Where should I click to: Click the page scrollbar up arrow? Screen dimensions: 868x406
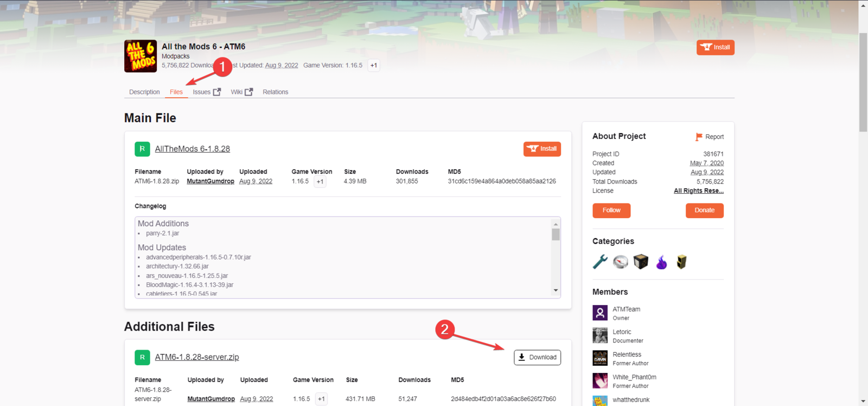tap(863, 5)
